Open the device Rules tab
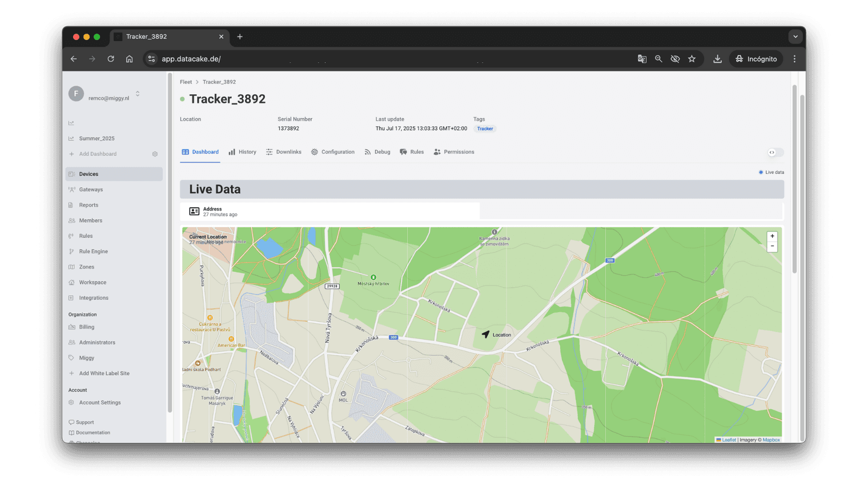868x488 pixels. point(411,152)
